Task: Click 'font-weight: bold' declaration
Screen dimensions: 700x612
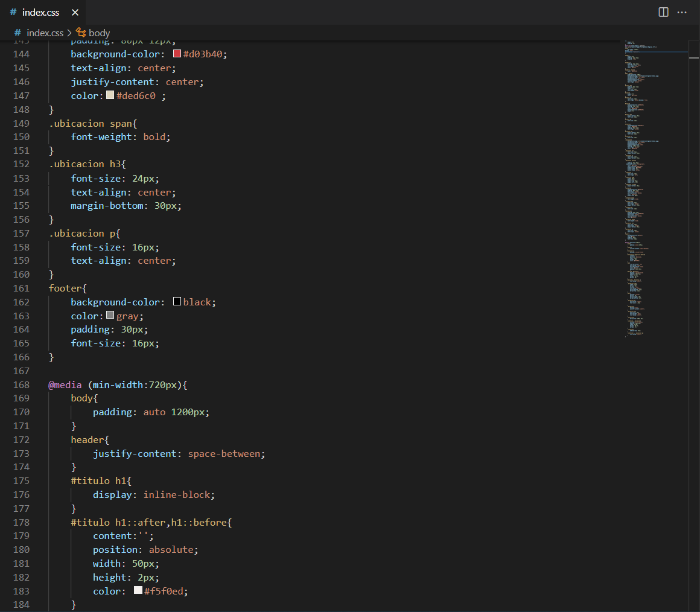Action: [x=121, y=137]
